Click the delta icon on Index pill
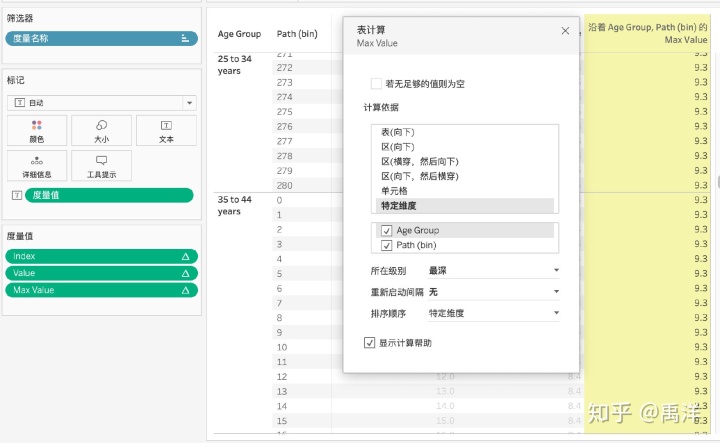720x443 pixels. click(186, 257)
